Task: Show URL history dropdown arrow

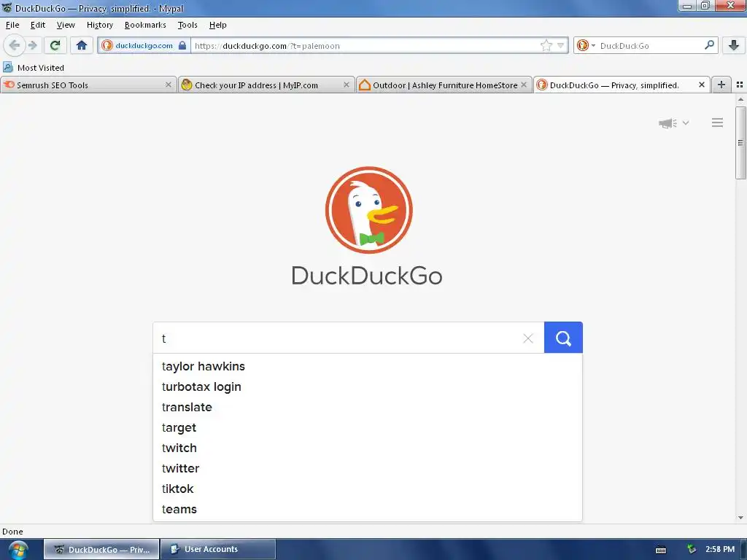Action: pyautogui.click(x=561, y=46)
